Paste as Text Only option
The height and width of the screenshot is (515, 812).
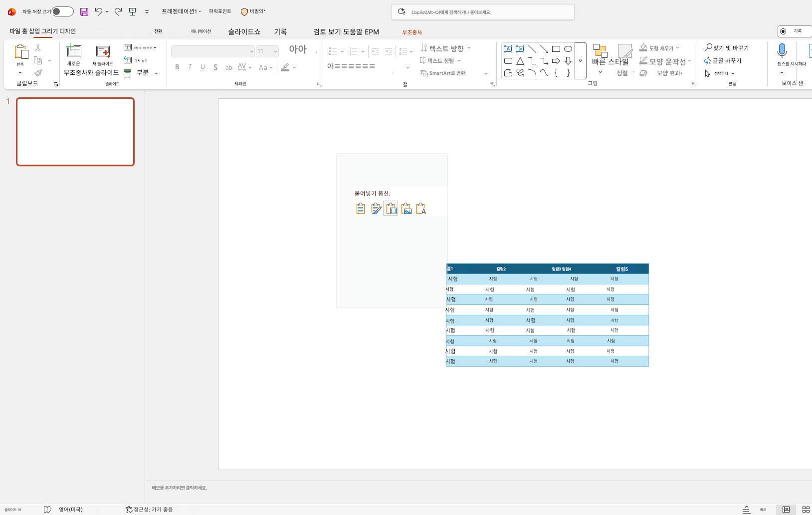pos(421,209)
